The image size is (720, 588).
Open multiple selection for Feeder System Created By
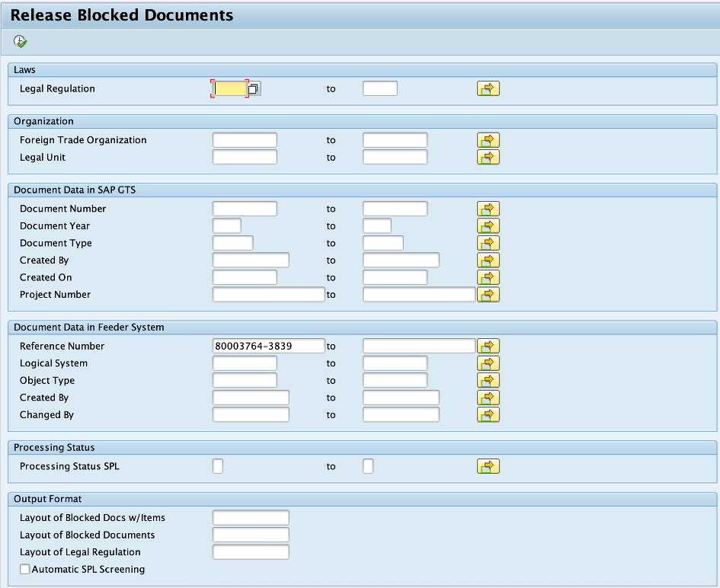pyautogui.click(x=488, y=398)
